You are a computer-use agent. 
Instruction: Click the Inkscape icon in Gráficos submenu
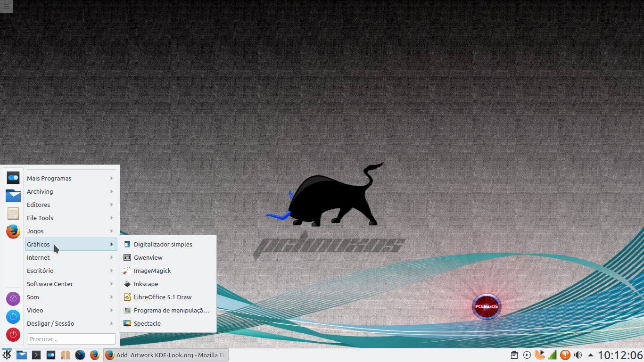pos(127,284)
